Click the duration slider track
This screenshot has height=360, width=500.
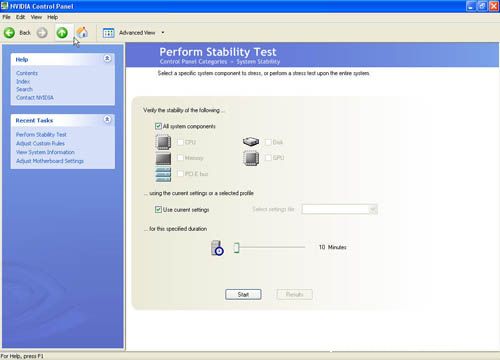click(272, 247)
